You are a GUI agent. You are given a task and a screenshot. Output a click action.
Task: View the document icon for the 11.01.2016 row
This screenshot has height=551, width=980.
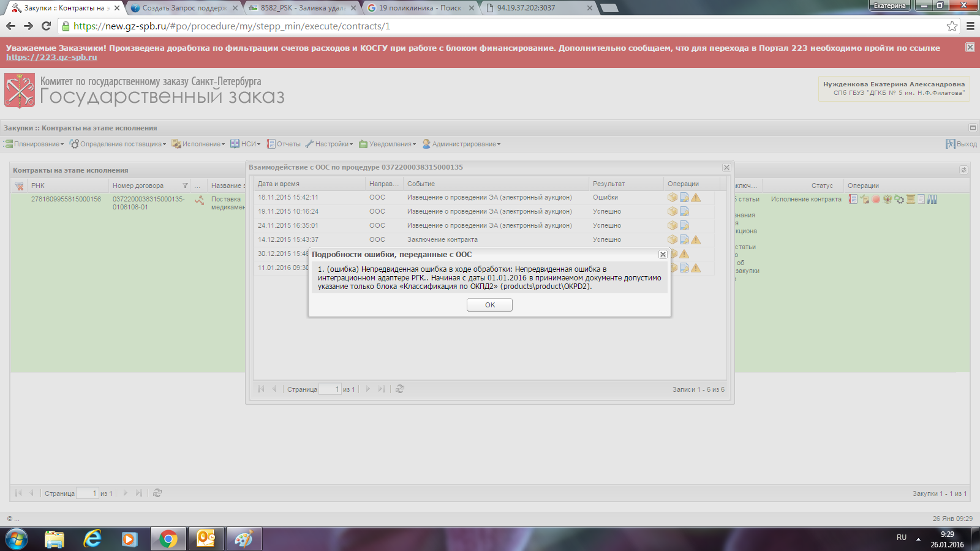click(x=684, y=268)
